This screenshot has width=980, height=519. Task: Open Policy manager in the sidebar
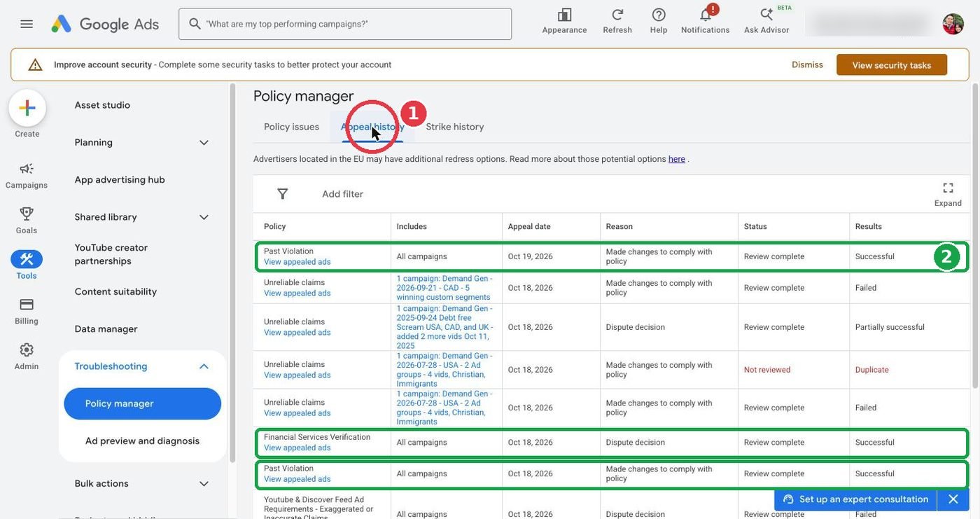click(142, 404)
